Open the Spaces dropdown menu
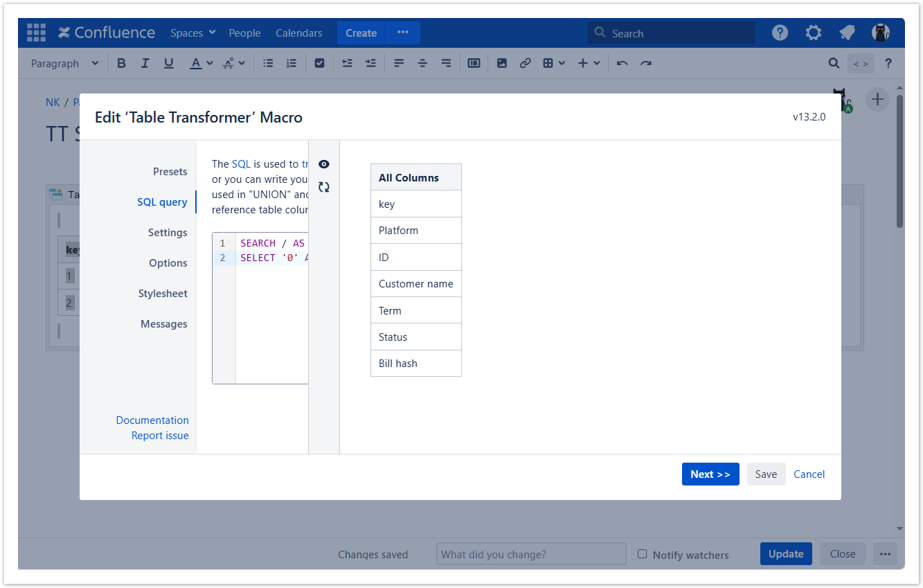This screenshot has height=588, width=923. click(x=193, y=33)
